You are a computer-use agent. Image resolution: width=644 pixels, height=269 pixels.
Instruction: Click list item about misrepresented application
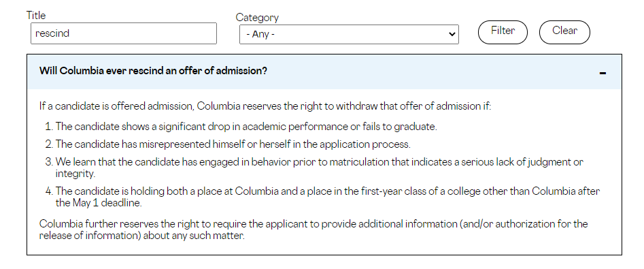233,144
